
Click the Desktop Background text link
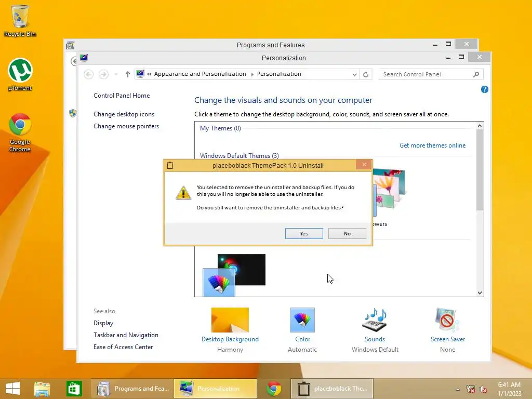coord(230,339)
